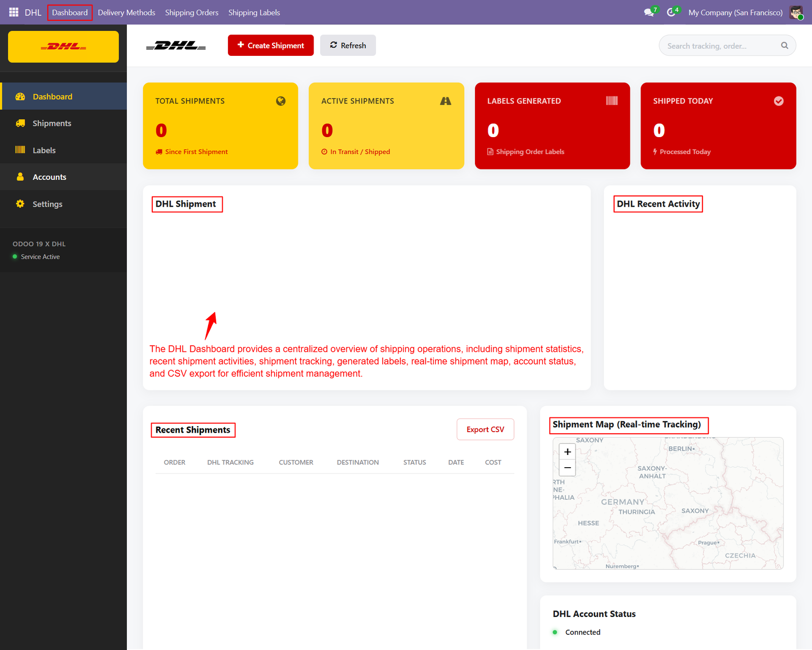
Task: Open the Shipping Labels menu
Action: coord(254,12)
